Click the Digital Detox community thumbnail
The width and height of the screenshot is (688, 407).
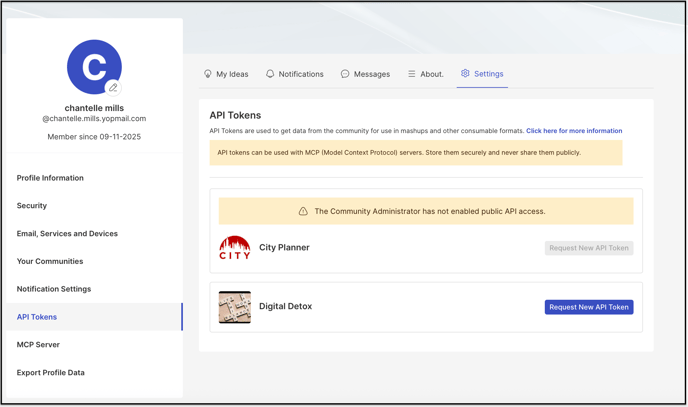click(235, 307)
